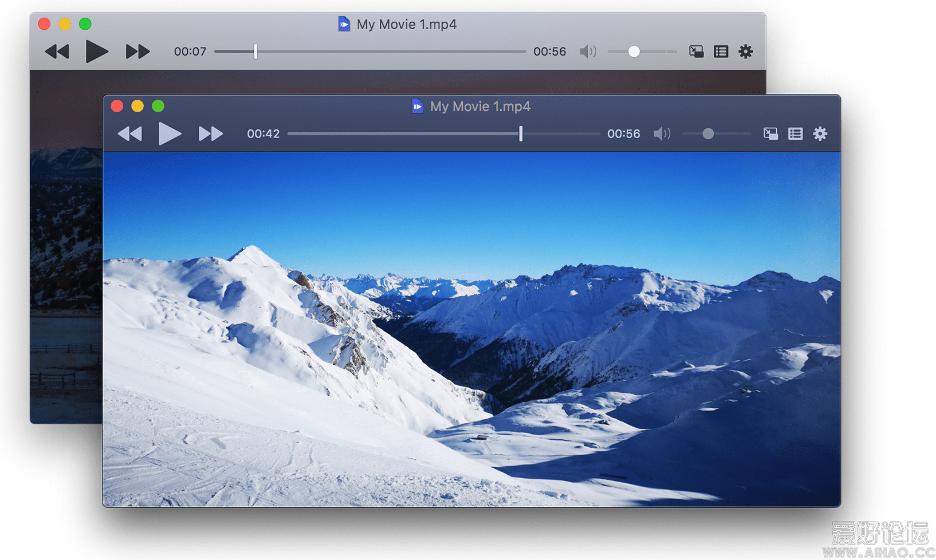This screenshot has height=560, width=936.
Task: Open settings gear in the background window
Action: click(745, 52)
